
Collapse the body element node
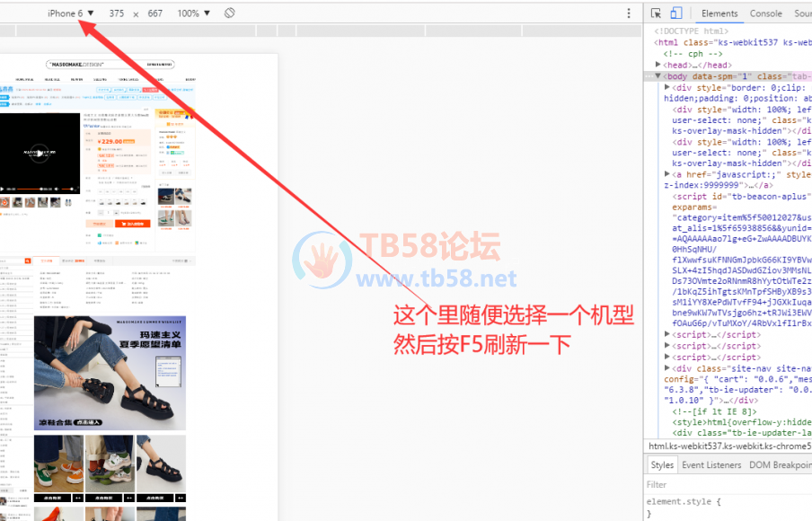point(658,76)
